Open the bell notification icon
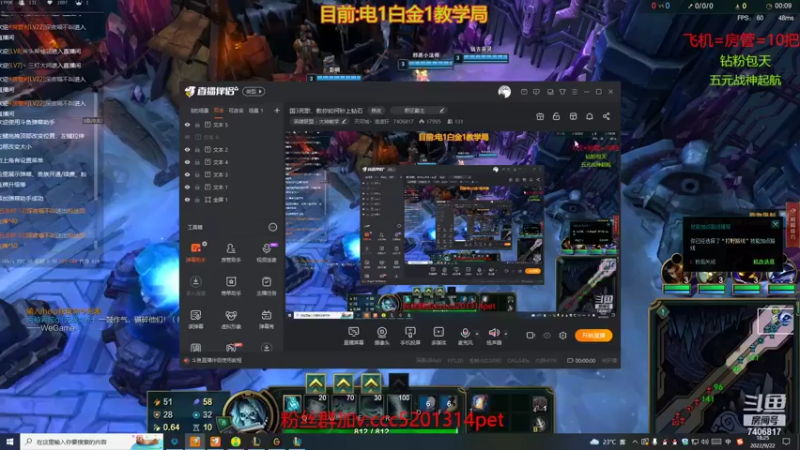Image resolution: width=800 pixels, height=450 pixels. tap(589, 116)
